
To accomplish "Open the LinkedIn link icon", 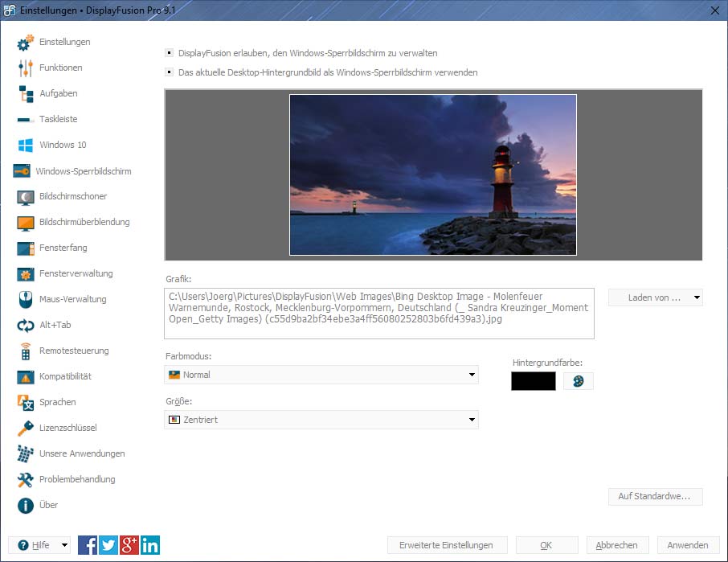I will 150,545.
